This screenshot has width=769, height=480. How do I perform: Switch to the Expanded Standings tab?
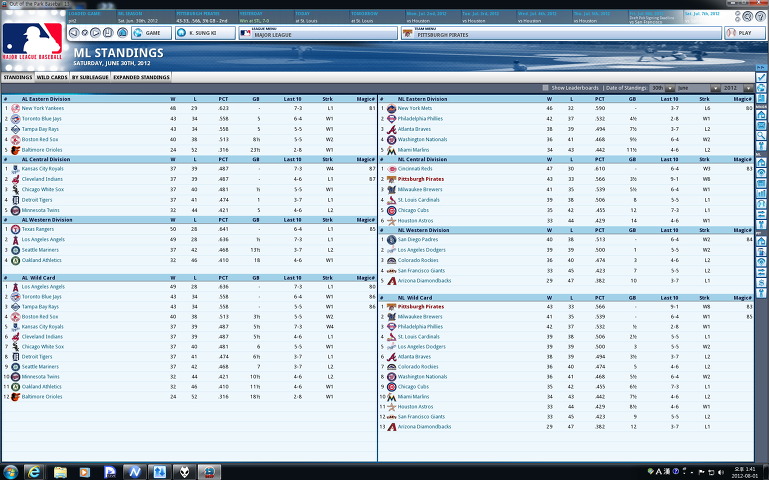pyautogui.click(x=141, y=77)
